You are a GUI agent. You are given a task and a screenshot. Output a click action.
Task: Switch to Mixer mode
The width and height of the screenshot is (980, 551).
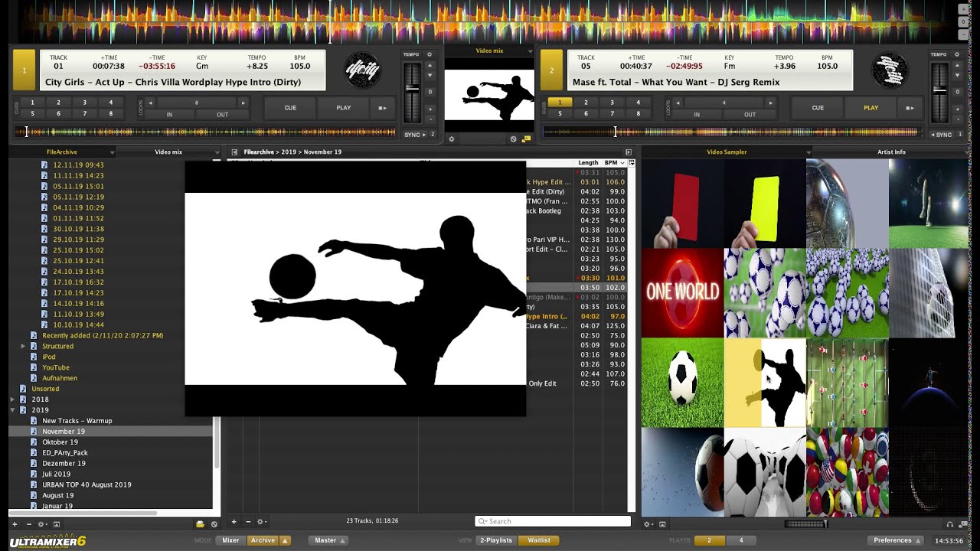tap(230, 540)
